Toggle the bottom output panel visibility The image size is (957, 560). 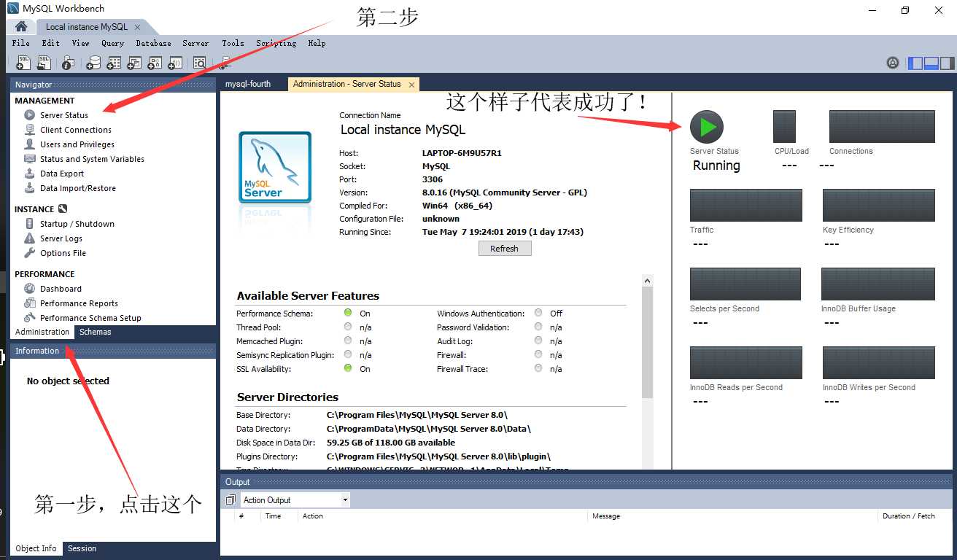tap(931, 63)
